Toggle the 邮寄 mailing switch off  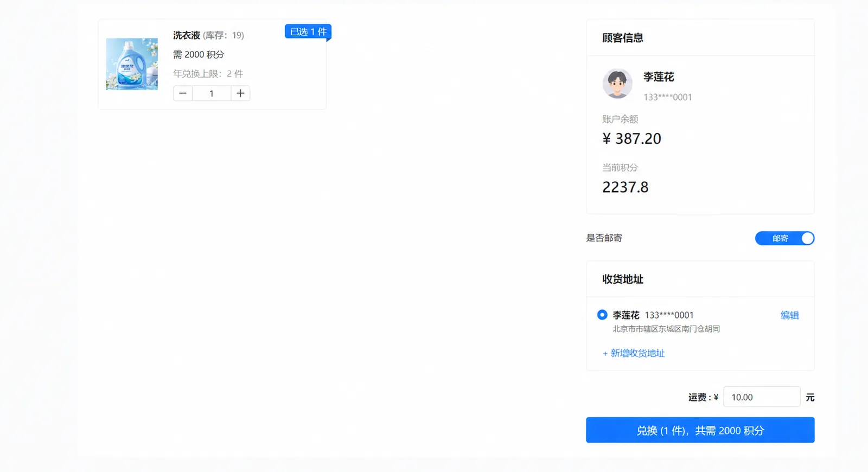784,238
